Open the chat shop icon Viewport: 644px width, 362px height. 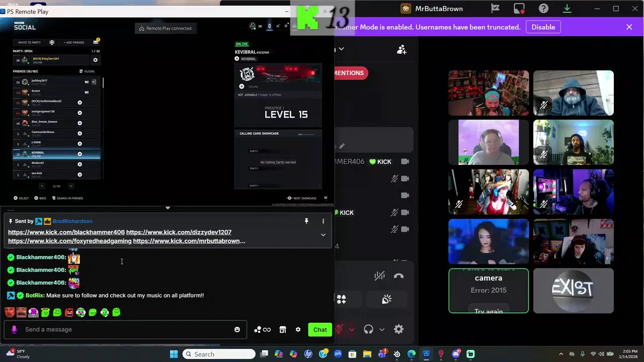coord(283,330)
